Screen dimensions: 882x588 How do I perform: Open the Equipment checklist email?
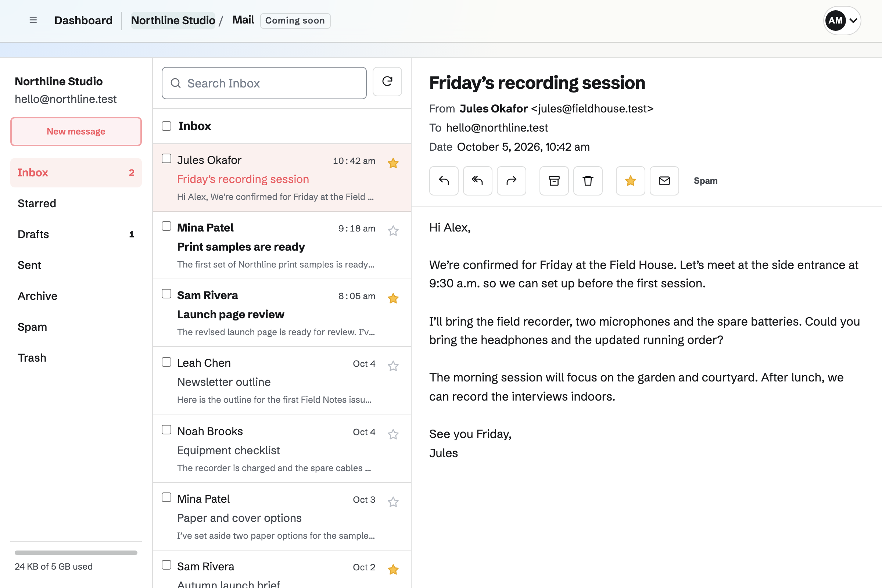(282, 449)
